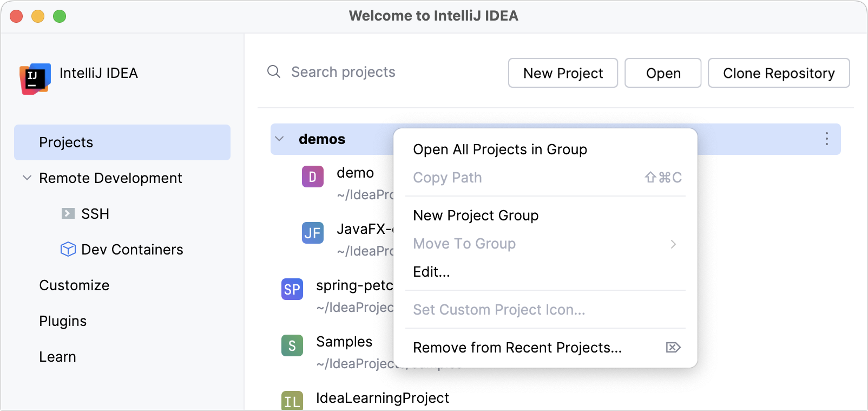
Task: Choose Edit... from the context menu
Action: tap(431, 272)
